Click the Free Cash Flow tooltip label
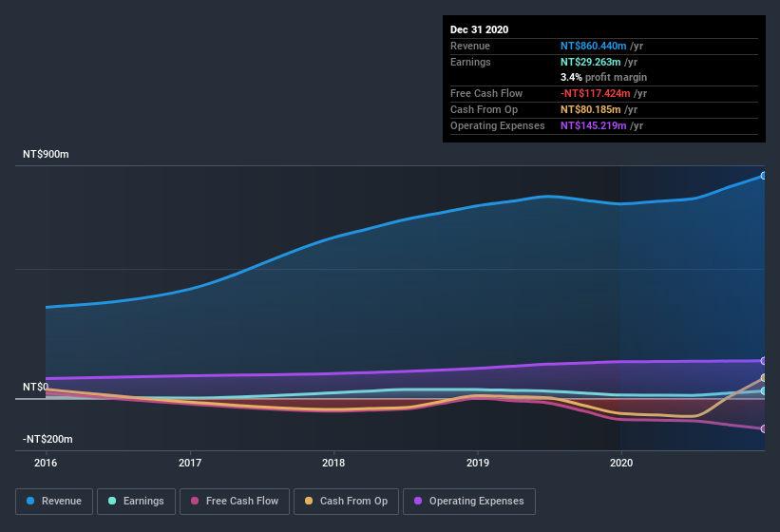Image resolution: width=780 pixels, height=532 pixels. tap(486, 93)
